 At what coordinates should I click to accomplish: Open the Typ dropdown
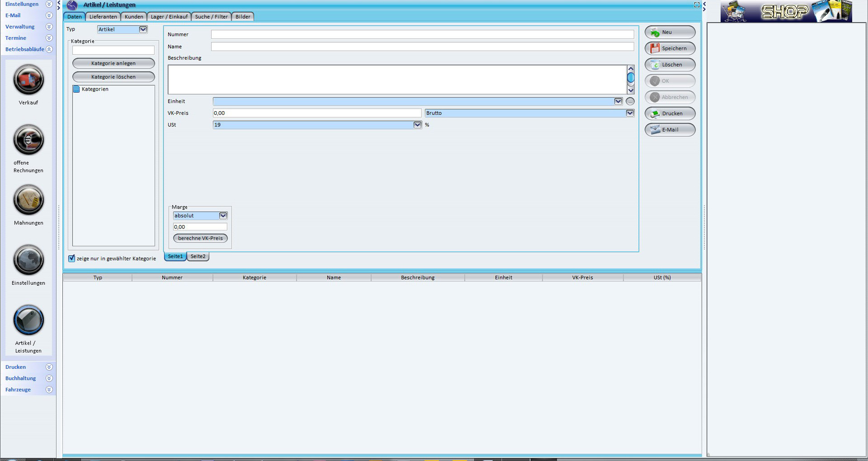click(143, 29)
